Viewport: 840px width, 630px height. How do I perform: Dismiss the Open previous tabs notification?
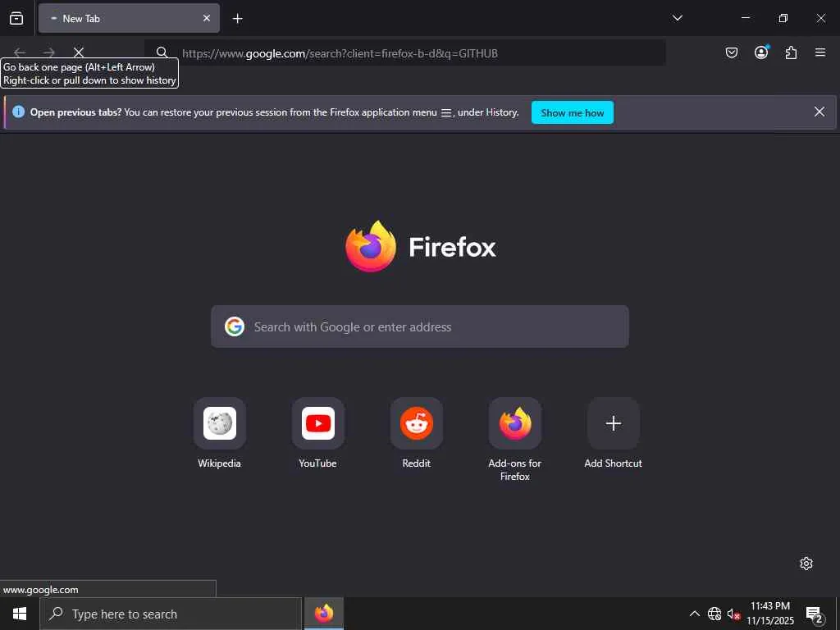click(819, 112)
